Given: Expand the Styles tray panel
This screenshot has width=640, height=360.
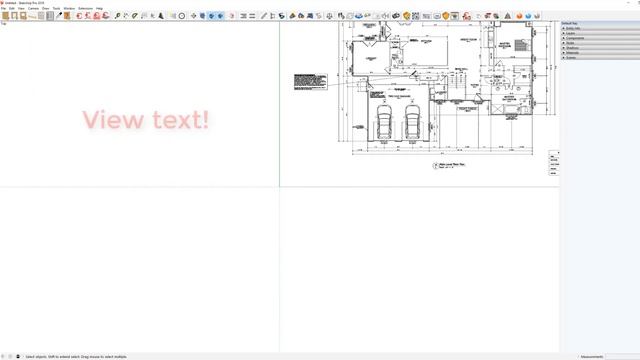Looking at the screenshot, I should point(600,43).
